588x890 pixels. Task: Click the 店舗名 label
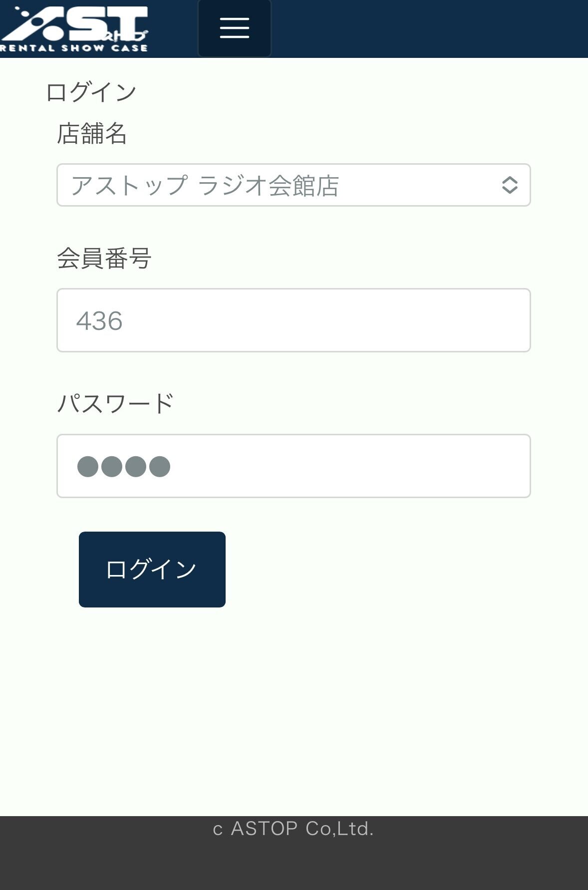point(92,133)
